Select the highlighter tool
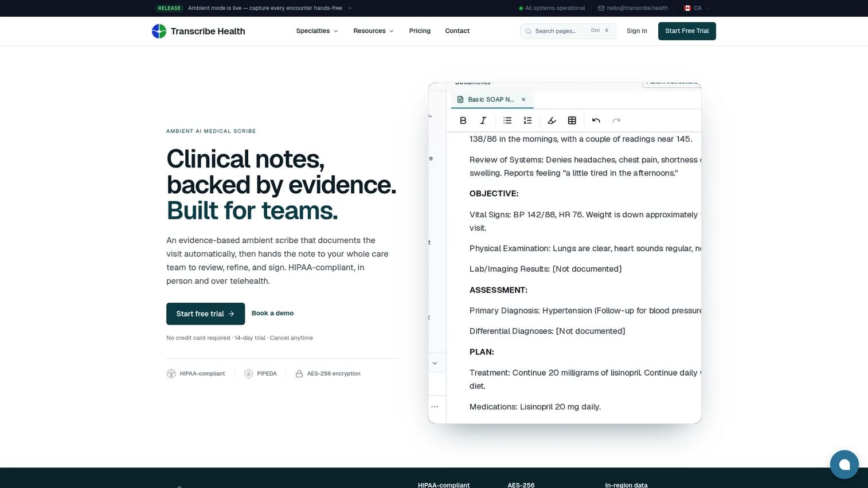Viewport: 868px width, 488px height. (552, 120)
